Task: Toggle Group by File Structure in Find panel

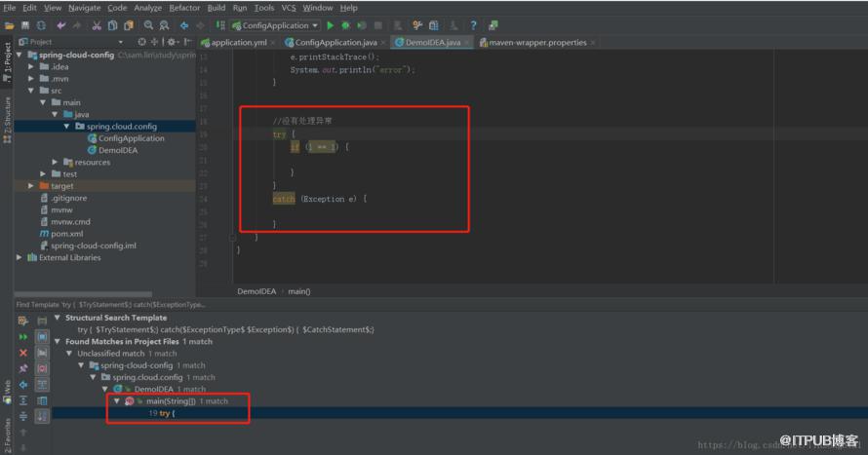Action: (x=42, y=368)
